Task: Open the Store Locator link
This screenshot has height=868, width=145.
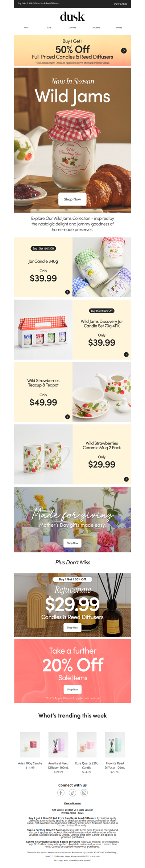Action: (86, 810)
